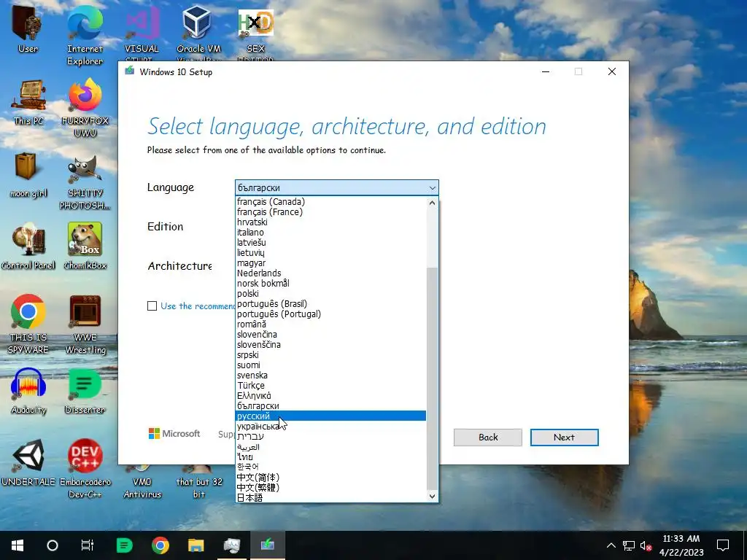Viewport: 747px width, 560px height.
Task: Open the ChomikBox desktop shortcut
Action: 85,246
